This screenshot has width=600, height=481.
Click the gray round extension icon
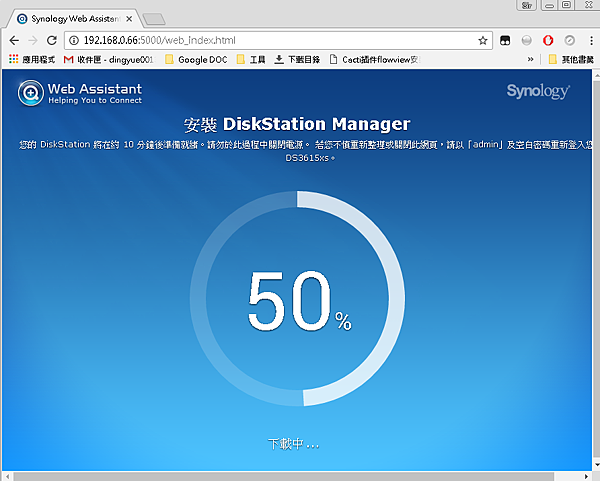(527, 40)
